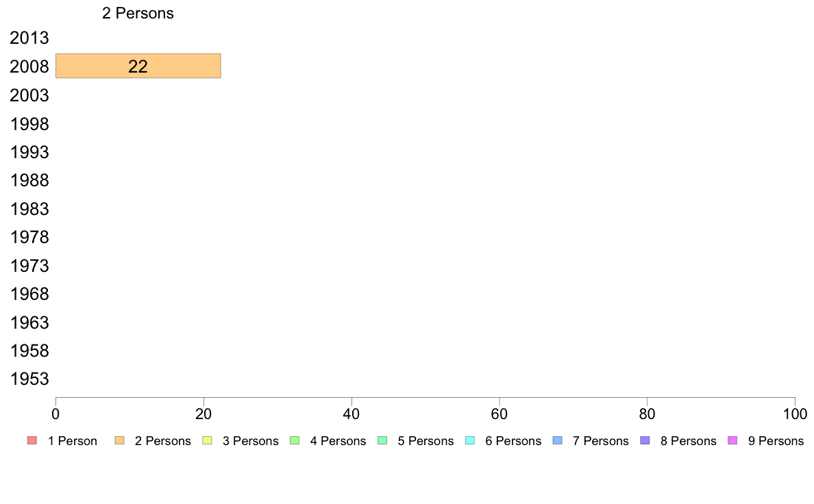Click the 2 Persons column header
This screenshot has height=504, width=814.
(x=138, y=13)
